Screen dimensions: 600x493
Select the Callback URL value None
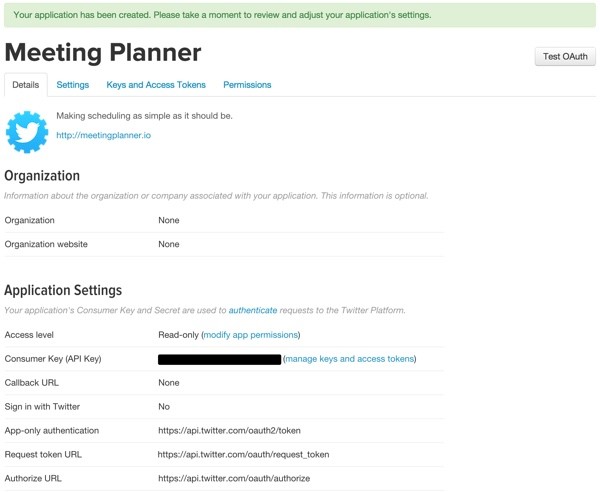169,383
